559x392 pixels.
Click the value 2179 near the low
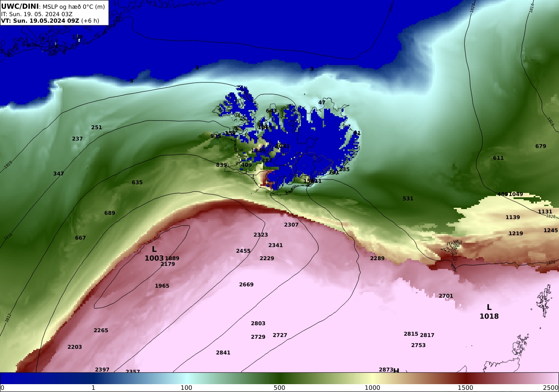click(x=168, y=264)
